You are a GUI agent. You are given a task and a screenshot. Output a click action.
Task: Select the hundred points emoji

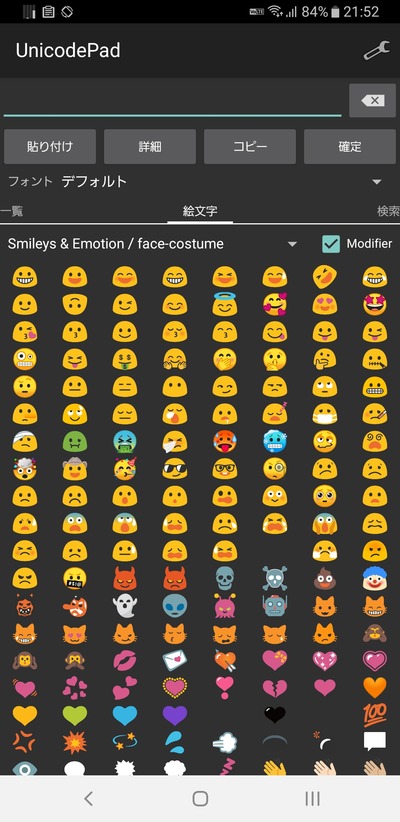(x=374, y=715)
